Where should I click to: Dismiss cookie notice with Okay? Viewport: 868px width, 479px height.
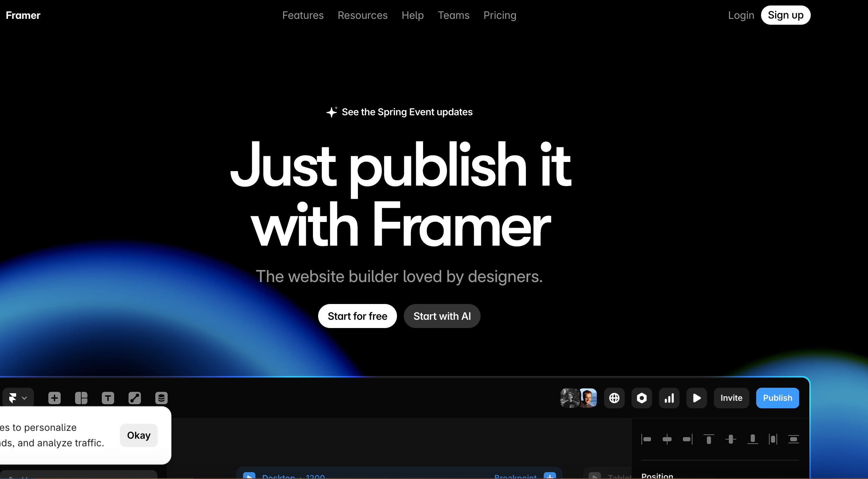pos(138,435)
